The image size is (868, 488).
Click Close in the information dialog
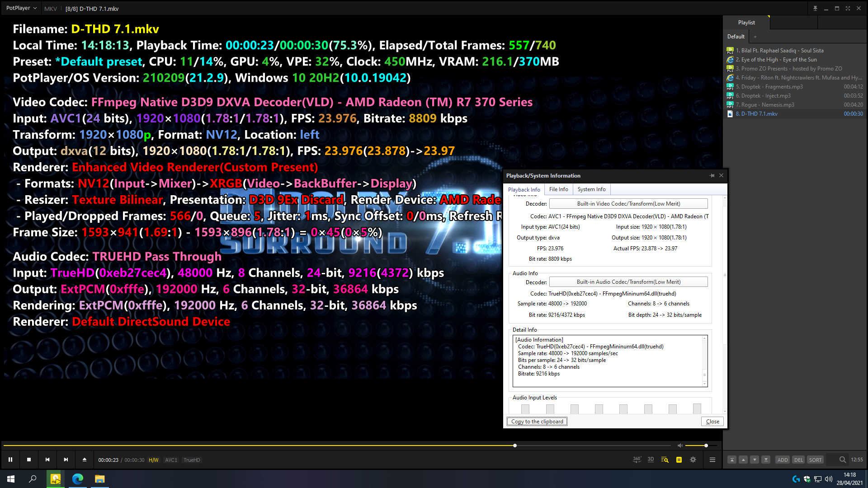712,422
